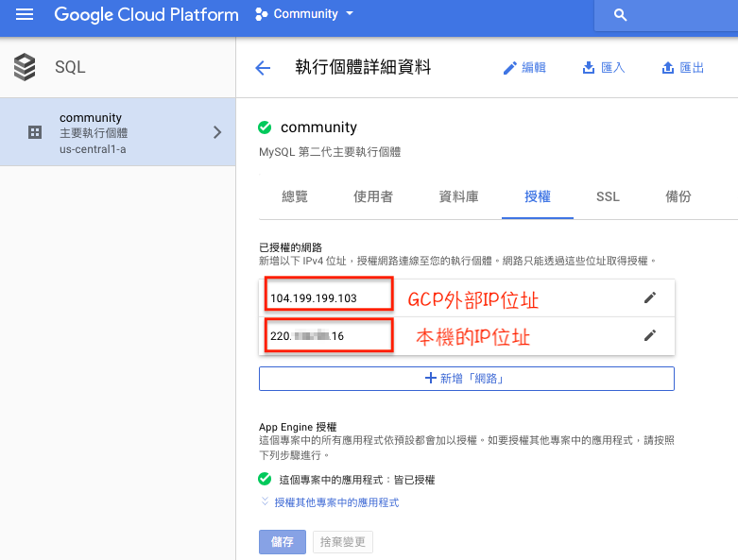Click the Google Cloud Platform logo
Image resolution: width=738 pixels, height=560 pixels.
click(x=146, y=14)
